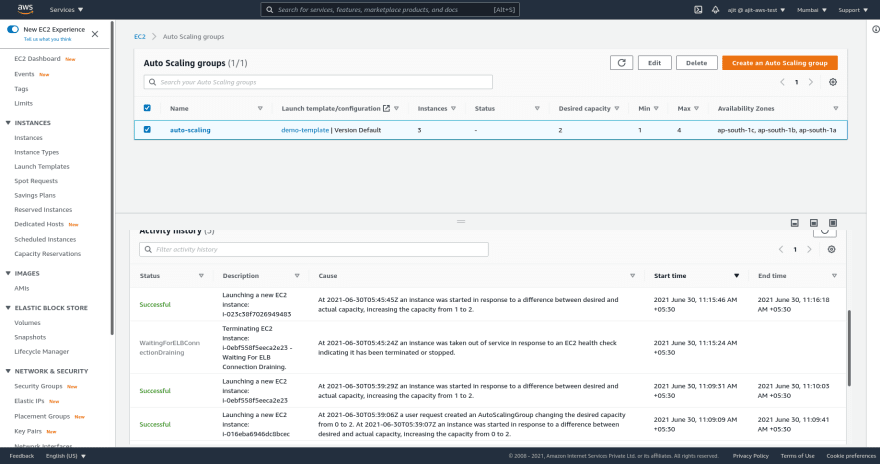Click the activity history vertical scrollbar

tap(849, 348)
